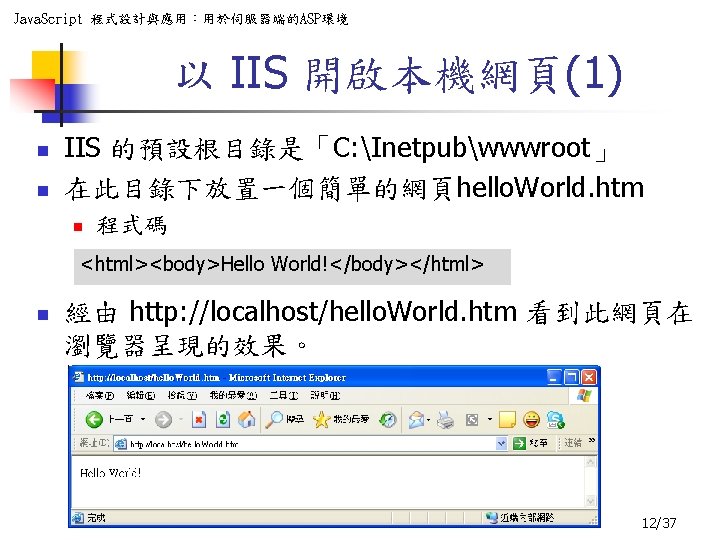This screenshot has height=540, width=720.
Task: Click the Mail envelope icon
Action: (416, 419)
